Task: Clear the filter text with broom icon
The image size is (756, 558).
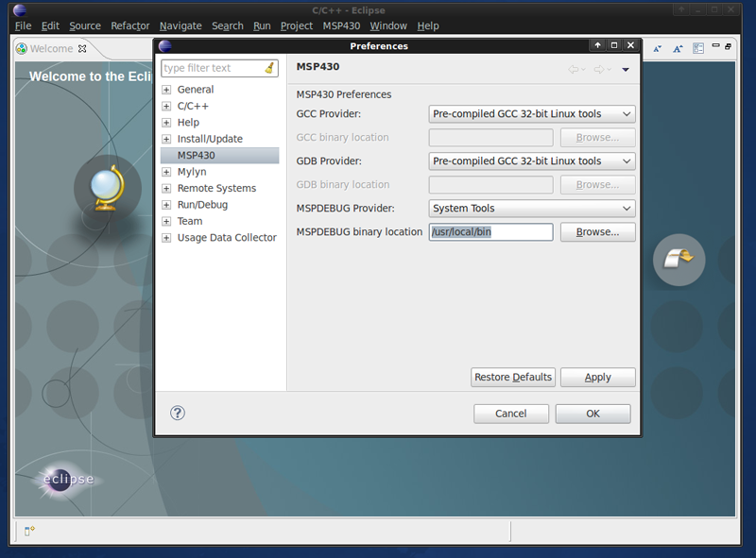Action: click(269, 68)
